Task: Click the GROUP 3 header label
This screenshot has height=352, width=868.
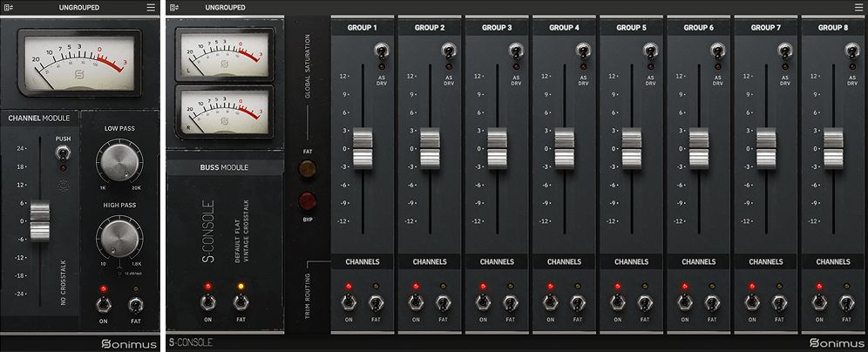Action: tap(497, 27)
